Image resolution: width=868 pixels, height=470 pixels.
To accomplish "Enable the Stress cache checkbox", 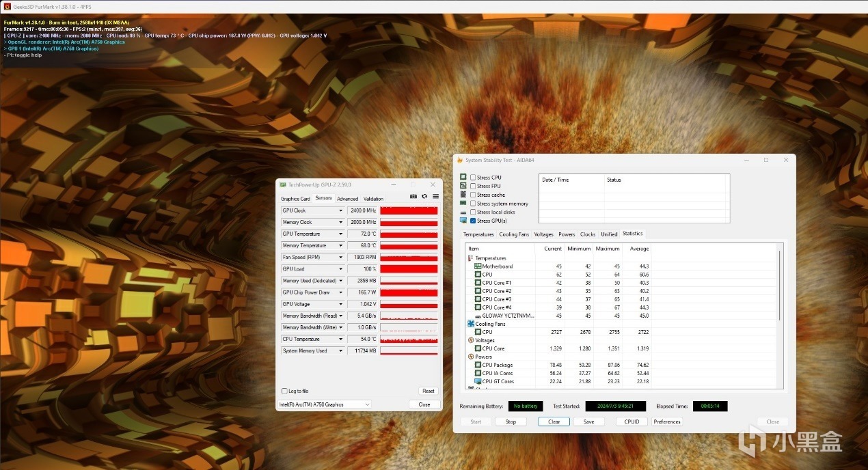I will tap(473, 195).
